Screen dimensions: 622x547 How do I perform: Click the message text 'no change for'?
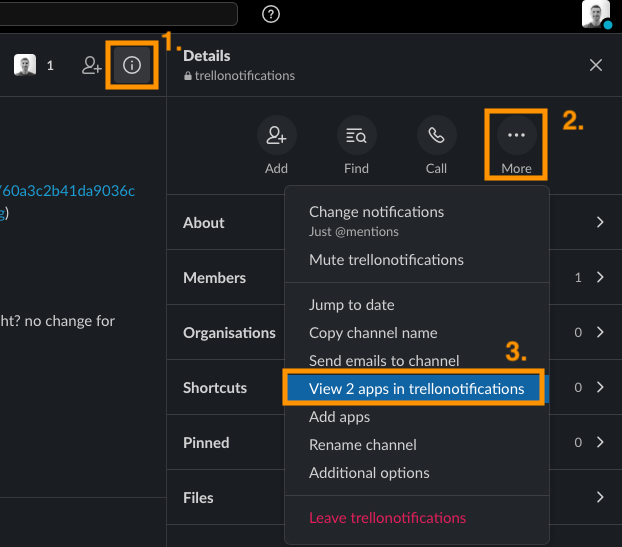tap(70, 321)
